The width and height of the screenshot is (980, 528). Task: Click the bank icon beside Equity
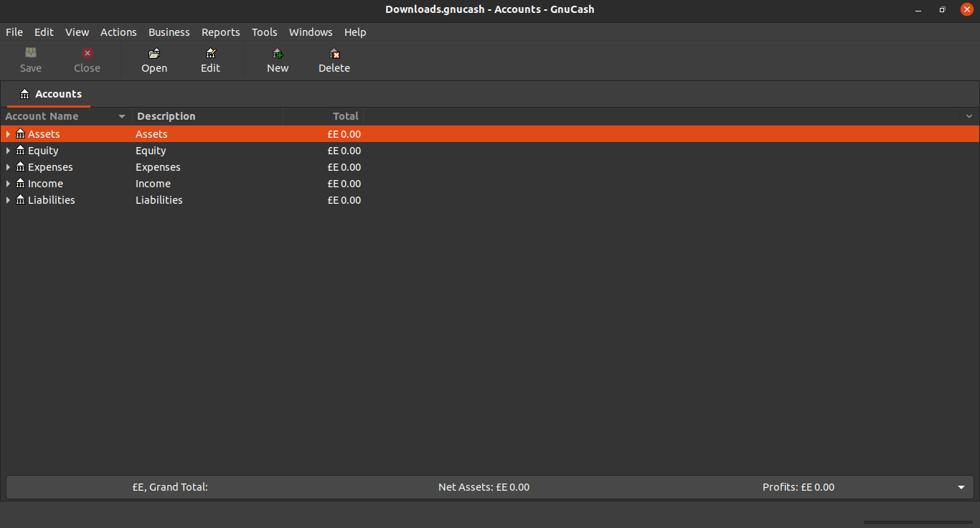click(x=20, y=151)
